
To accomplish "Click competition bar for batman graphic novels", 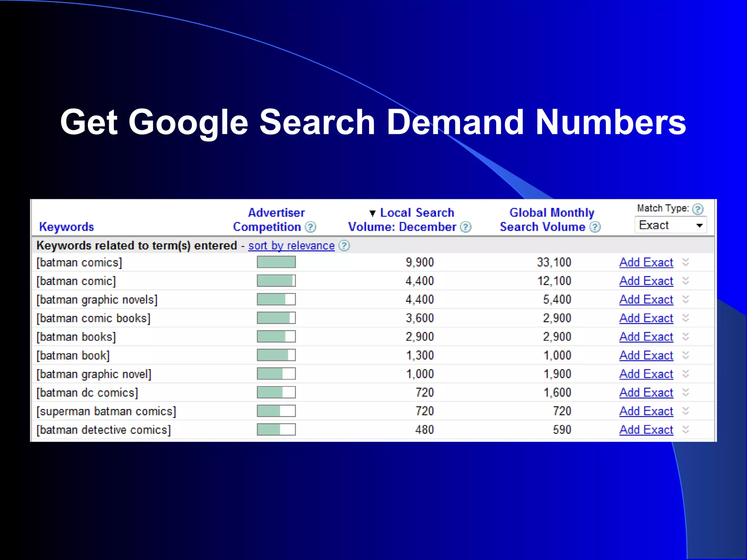I will [276, 299].
